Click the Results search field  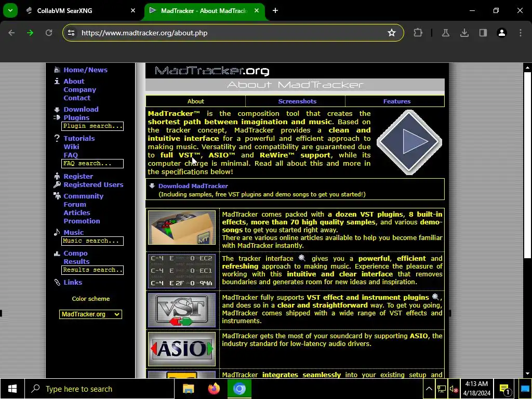click(x=92, y=270)
